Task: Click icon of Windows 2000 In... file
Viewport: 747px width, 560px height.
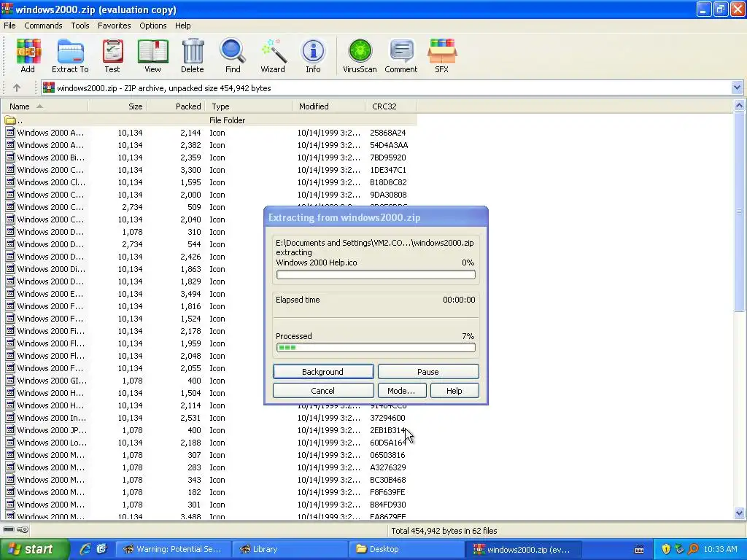Action: (10, 418)
